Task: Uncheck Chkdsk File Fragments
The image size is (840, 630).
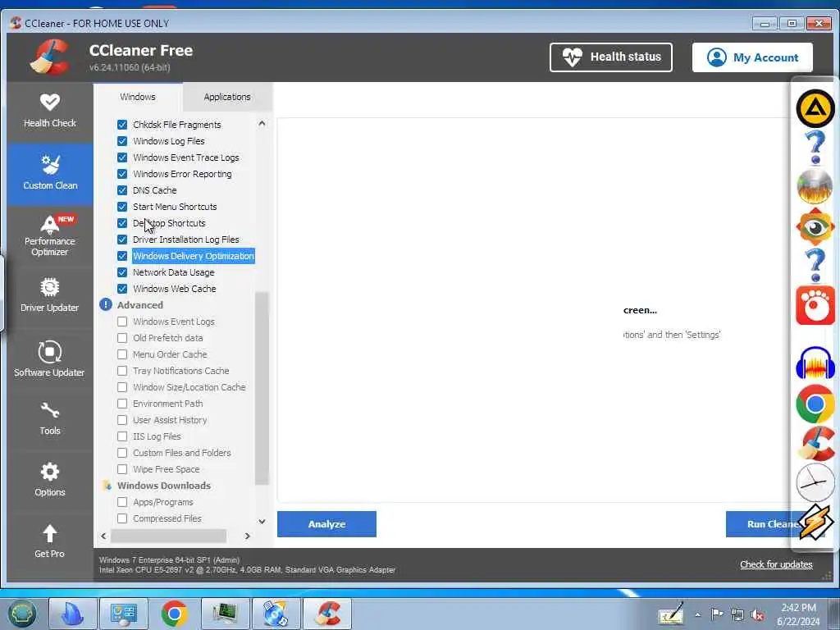Action: tap(122, 125)
